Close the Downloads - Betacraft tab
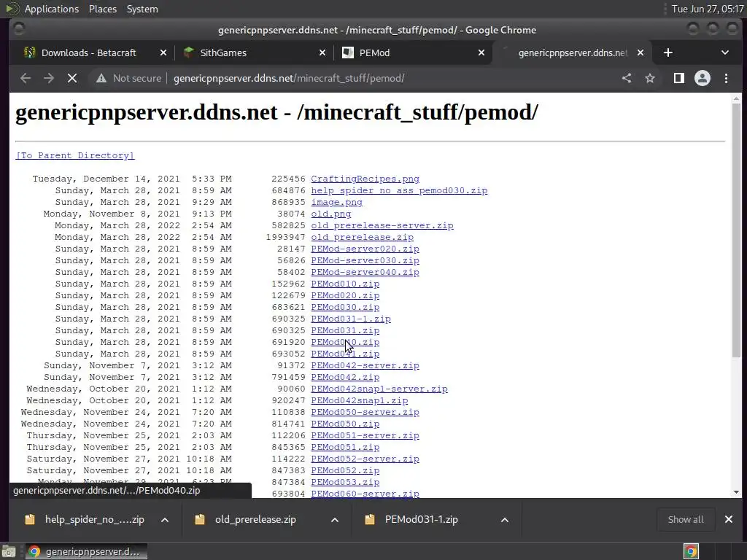 163,52
